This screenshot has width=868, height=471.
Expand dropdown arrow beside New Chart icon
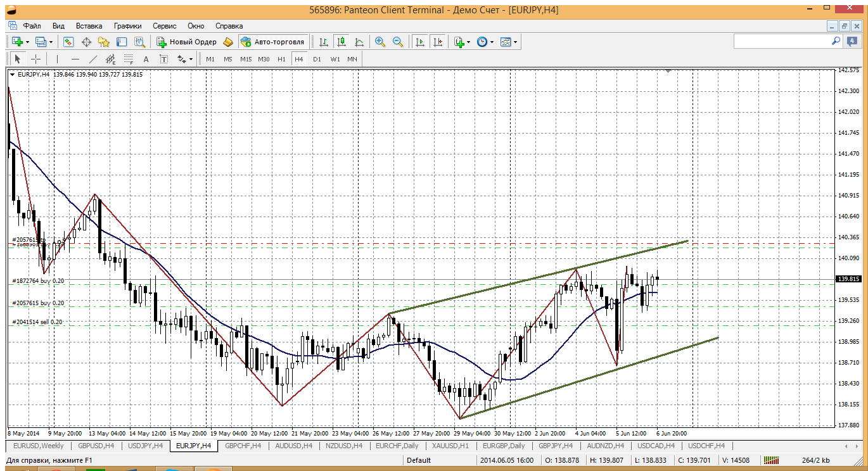[27, 42]
